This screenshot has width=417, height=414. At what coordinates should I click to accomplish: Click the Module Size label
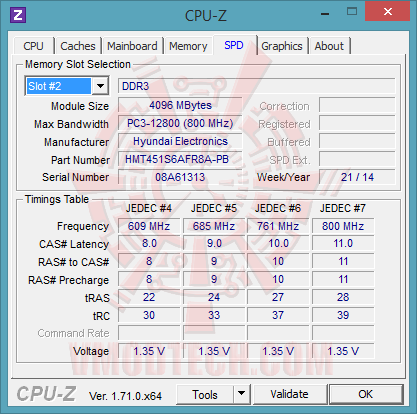click(80, 106)
